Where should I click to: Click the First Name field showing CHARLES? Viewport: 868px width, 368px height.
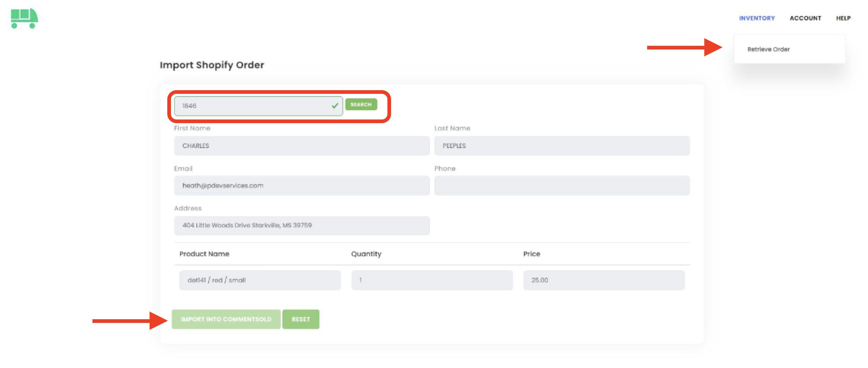pos(302,146)
